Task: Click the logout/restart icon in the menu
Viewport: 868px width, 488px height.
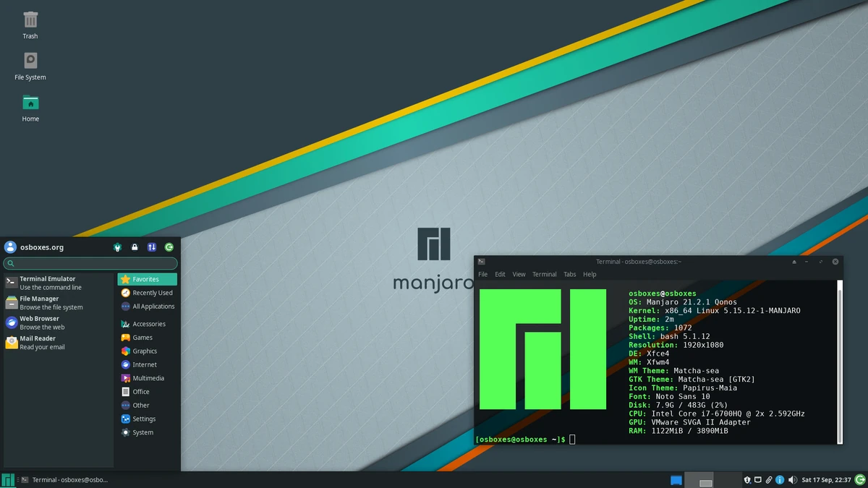Action: [x=169, y=247]
